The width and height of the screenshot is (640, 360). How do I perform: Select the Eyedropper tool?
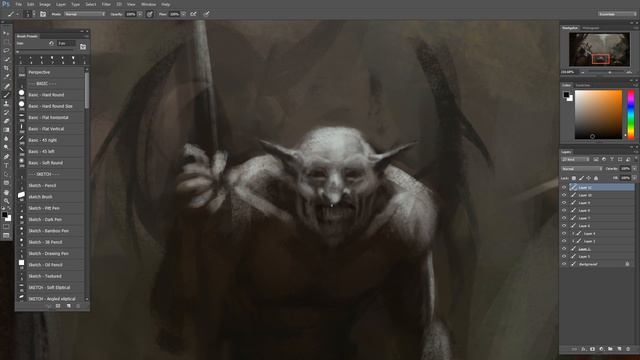(x=6, y=77)
